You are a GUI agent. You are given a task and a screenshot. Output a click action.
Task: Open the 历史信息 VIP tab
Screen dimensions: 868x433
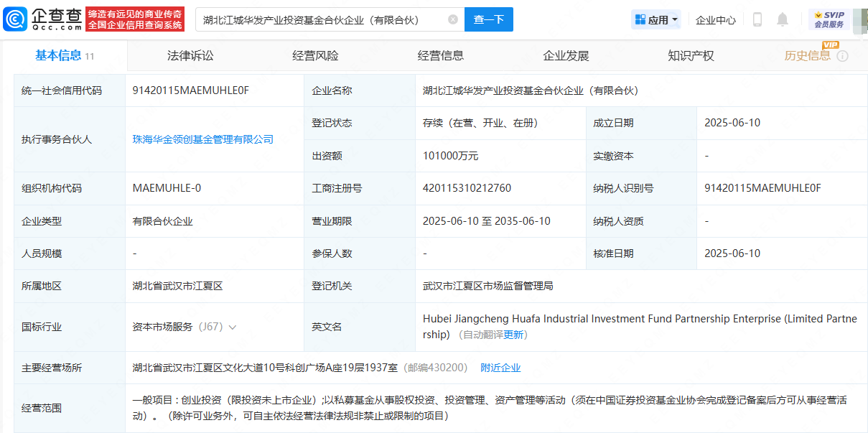tap(808, 55)
